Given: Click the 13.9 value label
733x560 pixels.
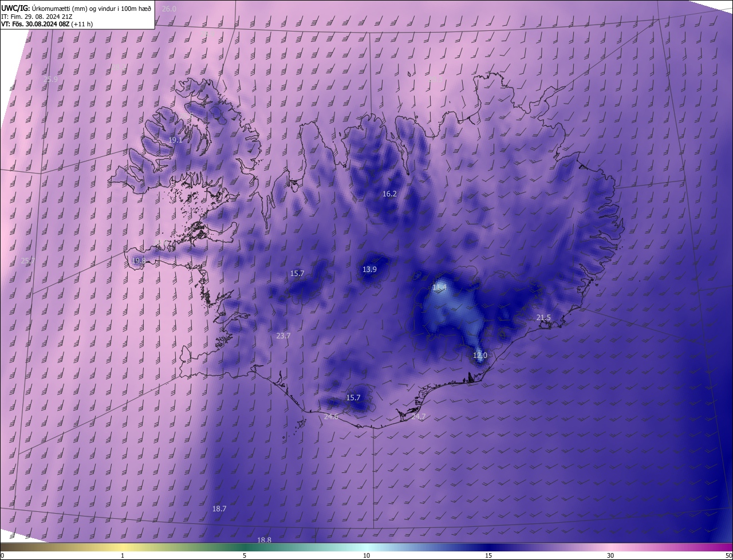Looking at the screenshot, I should [x=369, y=270].
